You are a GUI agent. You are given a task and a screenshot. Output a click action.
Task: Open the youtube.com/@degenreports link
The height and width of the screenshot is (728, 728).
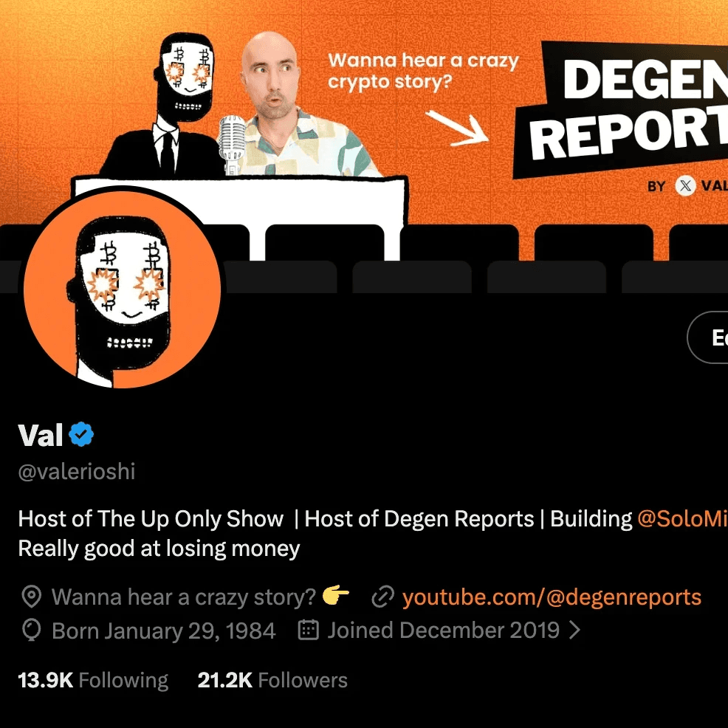[x=551, y=597]
